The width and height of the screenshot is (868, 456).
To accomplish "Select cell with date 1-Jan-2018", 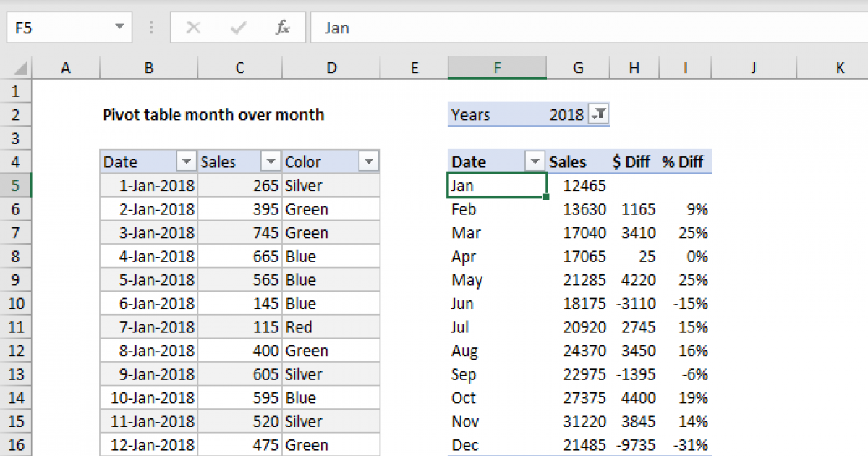I will pyautogui.click(x=149, y=185).
